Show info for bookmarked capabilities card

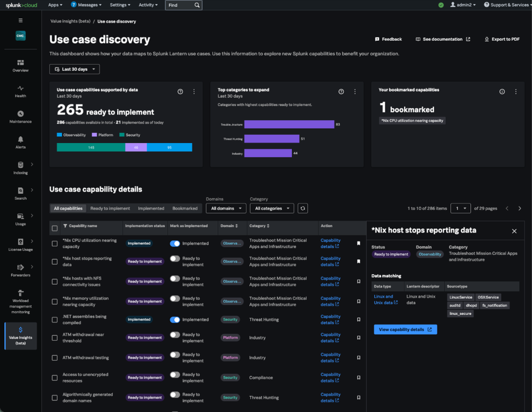coord(502,92)
